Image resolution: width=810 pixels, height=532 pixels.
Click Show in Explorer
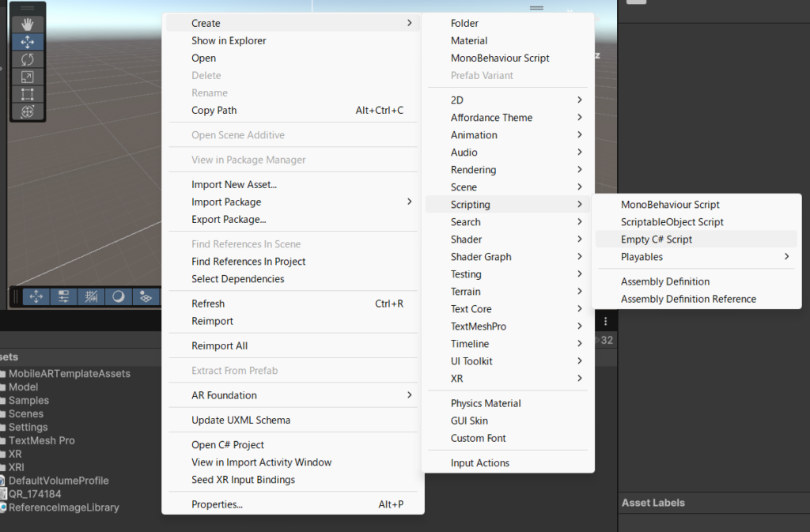229,41
